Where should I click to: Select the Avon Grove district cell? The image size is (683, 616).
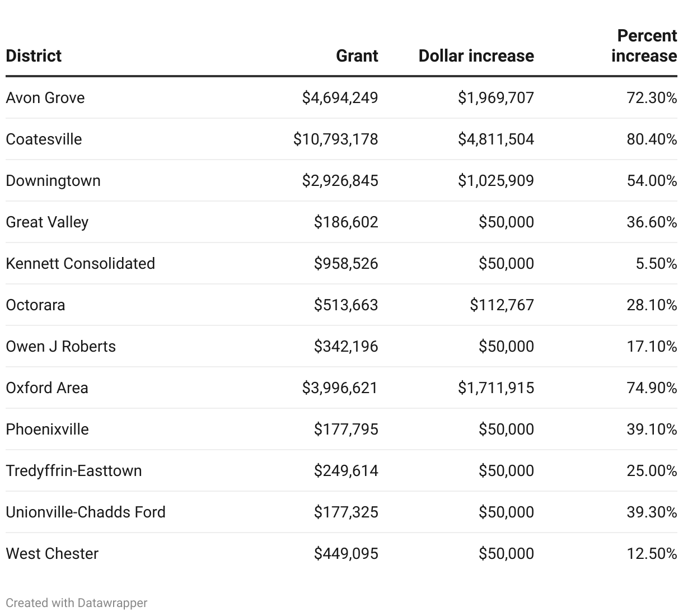tap(45, 98)
